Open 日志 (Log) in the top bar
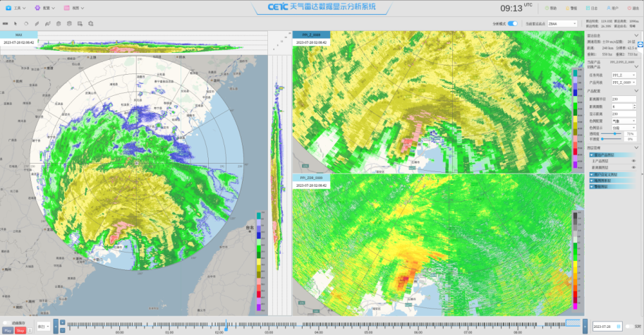The image size is (644, 335). (592, 8)
